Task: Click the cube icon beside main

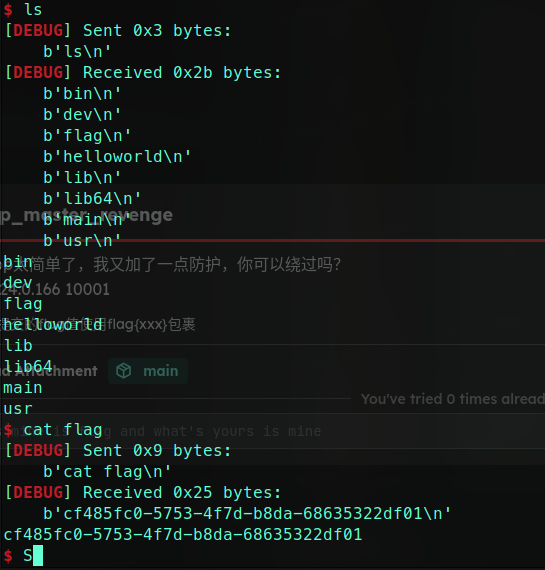Action: 124,371
